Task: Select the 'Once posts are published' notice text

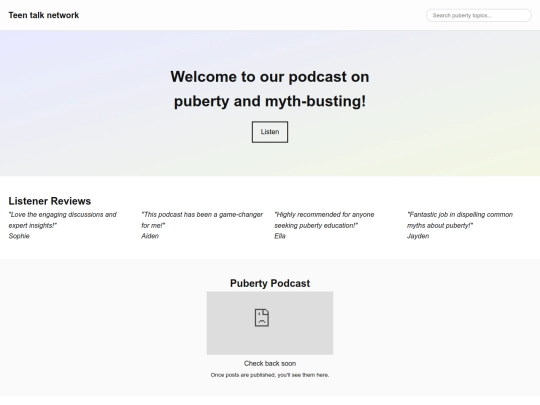Action: (270, 375)
